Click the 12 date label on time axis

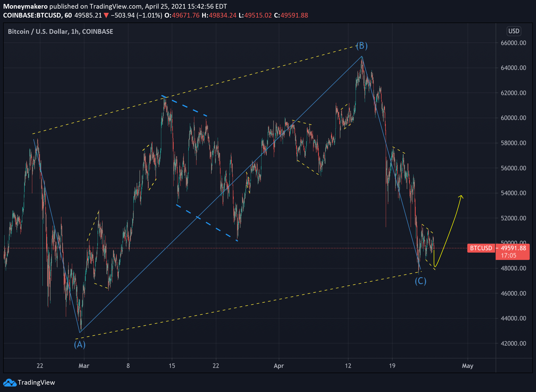[348, 366]
